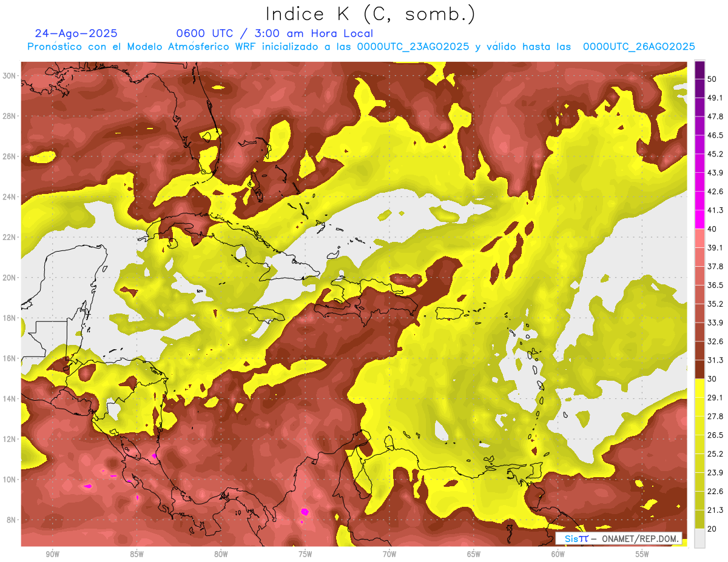Click the color scale value "37.8"
728x562 pixels.
click(715, 266)
